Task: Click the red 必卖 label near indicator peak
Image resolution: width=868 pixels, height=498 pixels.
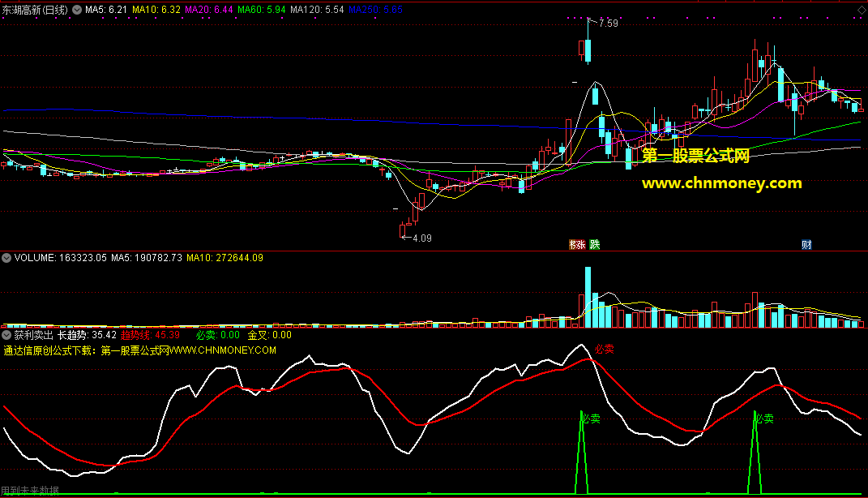Action: click(x=605, y=349)
